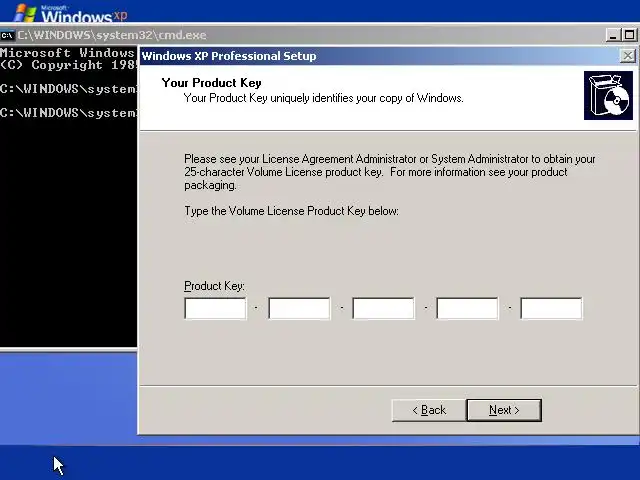The image size is (640, 480).
Task: Click the software box and CD icon
Action: coord(608,96)
